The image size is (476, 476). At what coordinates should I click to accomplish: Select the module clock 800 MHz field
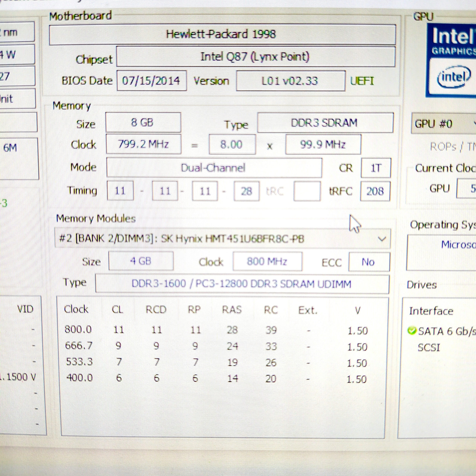pos(268,261)
